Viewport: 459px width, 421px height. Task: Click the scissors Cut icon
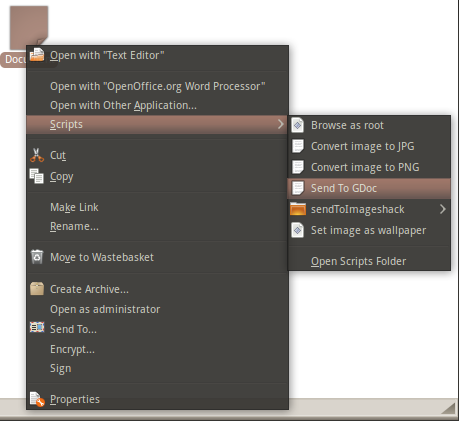[37, 155]
